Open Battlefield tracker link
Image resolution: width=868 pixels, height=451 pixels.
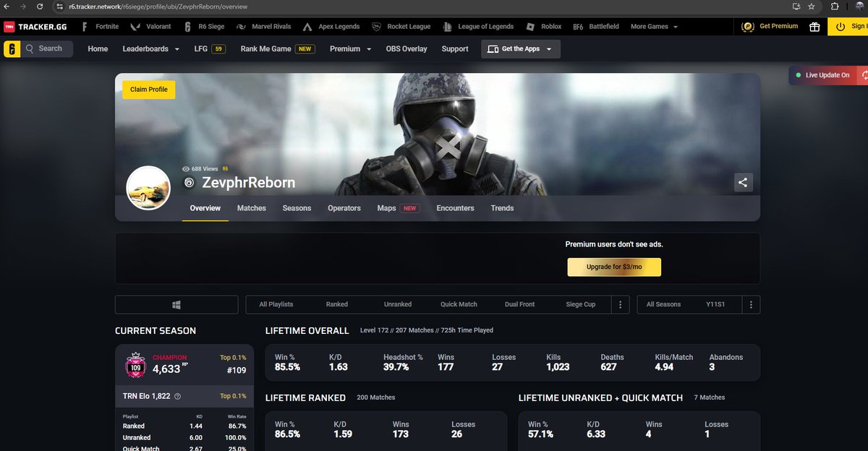pos(595,27)
